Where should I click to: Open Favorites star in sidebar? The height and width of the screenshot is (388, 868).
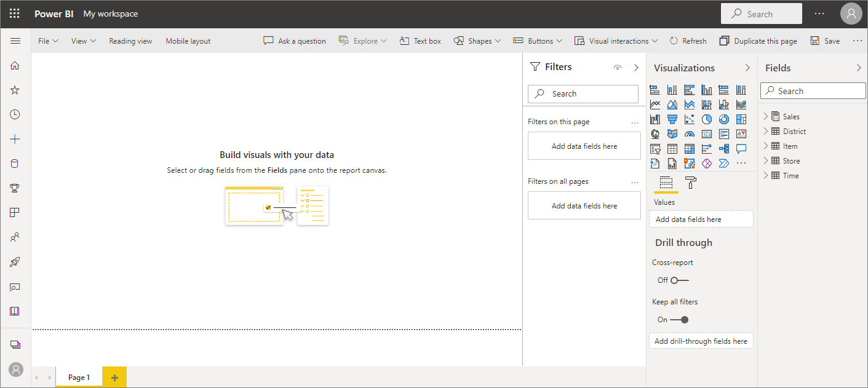pyautogui.click(x=15, y=90)
